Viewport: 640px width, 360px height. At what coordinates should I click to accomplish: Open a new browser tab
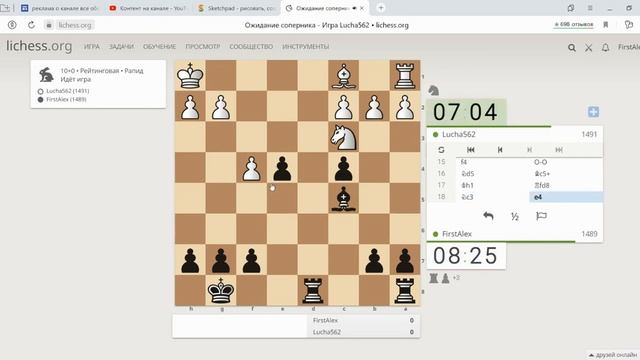click(381, 8)
